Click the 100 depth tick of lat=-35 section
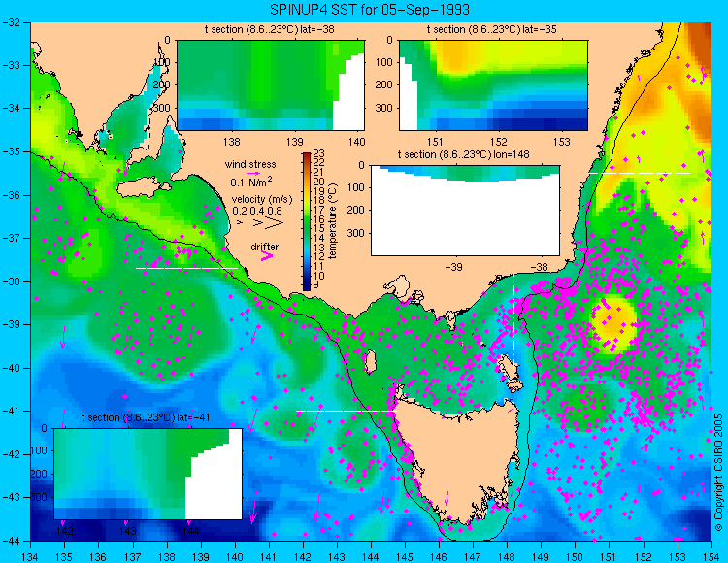The image size is (728, 563). click(384, 62)
